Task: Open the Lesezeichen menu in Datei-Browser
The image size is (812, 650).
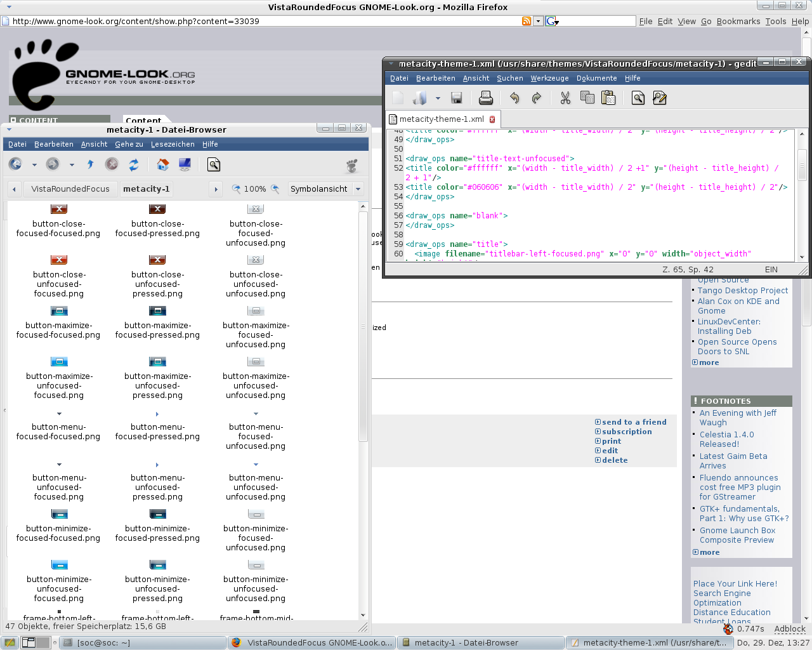Action: (x=173, y=144)
